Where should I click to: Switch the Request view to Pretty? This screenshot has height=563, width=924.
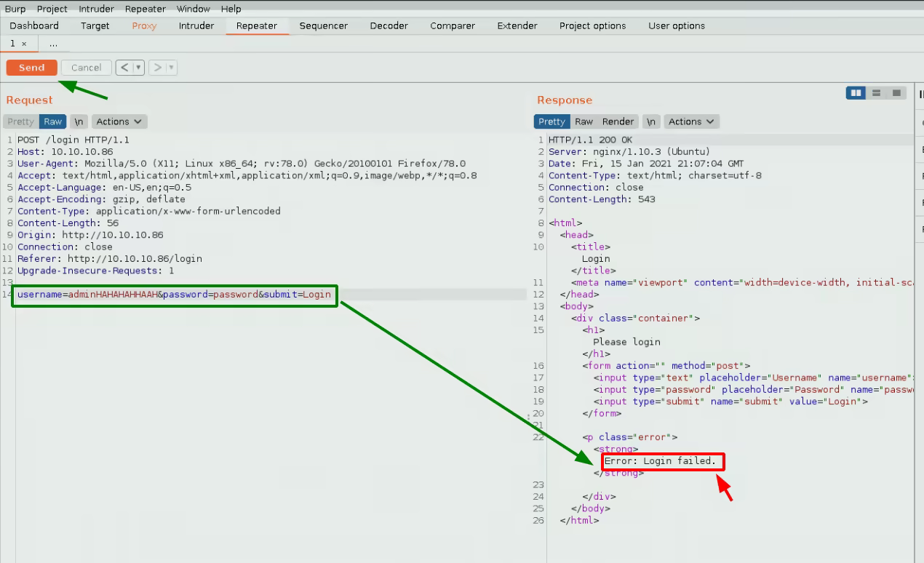tap(21, 121)
